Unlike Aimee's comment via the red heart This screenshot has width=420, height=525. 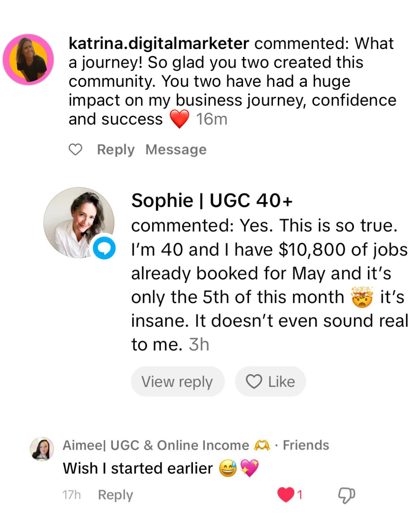pyautogui.click(x=286, y=495)
